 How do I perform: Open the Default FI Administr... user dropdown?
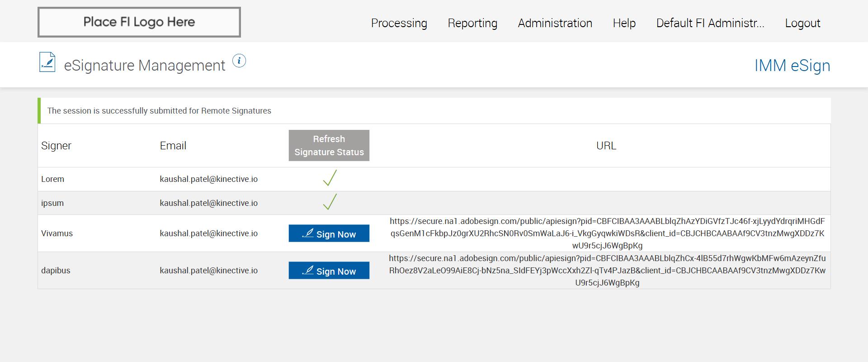point(710,23)
